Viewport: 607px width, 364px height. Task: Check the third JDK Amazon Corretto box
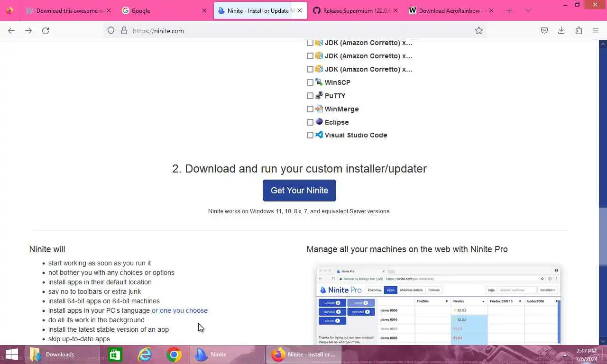click(310, 69)
